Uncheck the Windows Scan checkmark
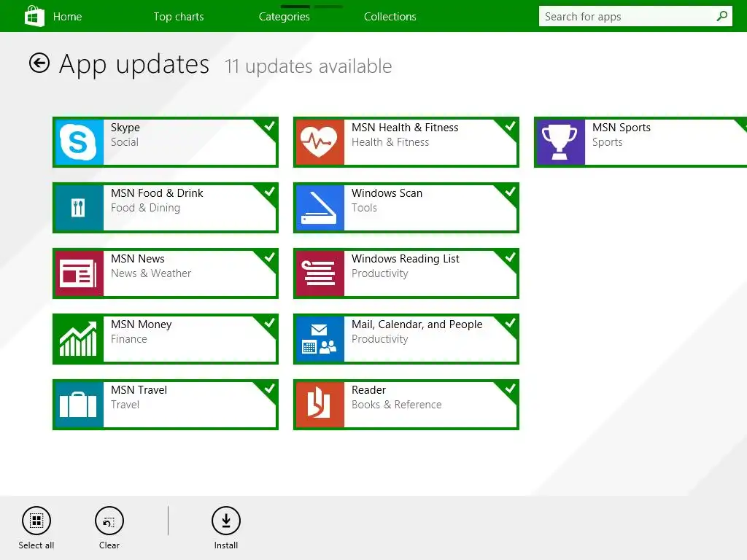 pos(510,192)
